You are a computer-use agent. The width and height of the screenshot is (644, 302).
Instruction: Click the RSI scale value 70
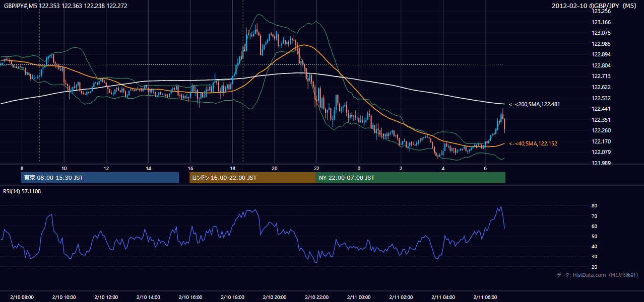pyautogui.click(x=595, y=216)
